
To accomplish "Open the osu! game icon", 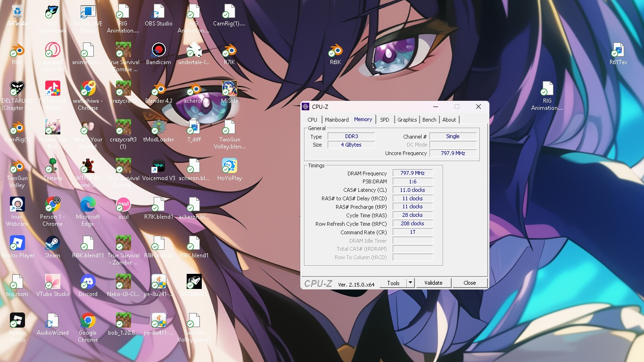I will pos(123,208).
